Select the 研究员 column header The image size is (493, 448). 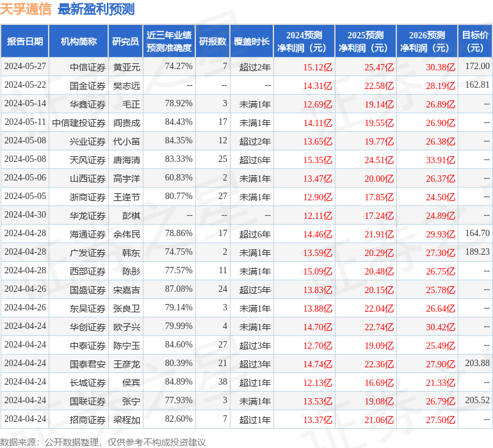(x=125, y=41)
